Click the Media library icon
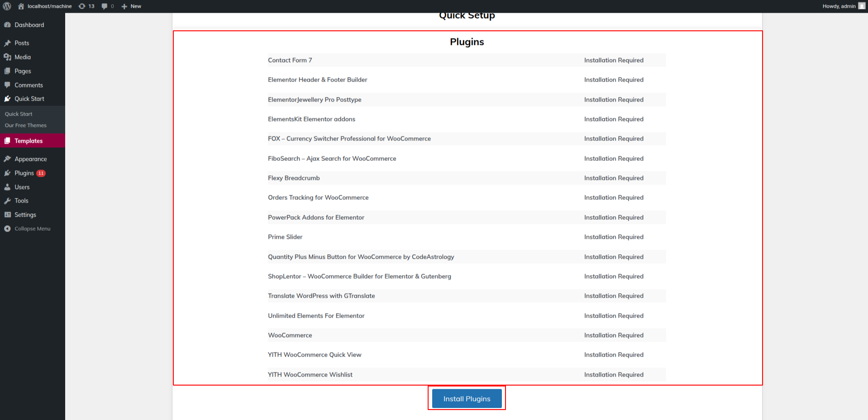The height and width of the screenshot is (420, 868). point(7,57)
